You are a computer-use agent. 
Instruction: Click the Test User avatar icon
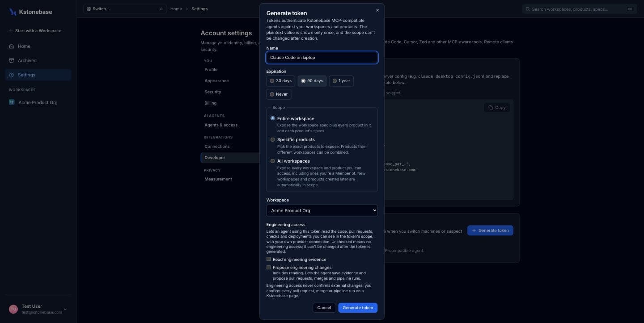[x=13, y=309]
